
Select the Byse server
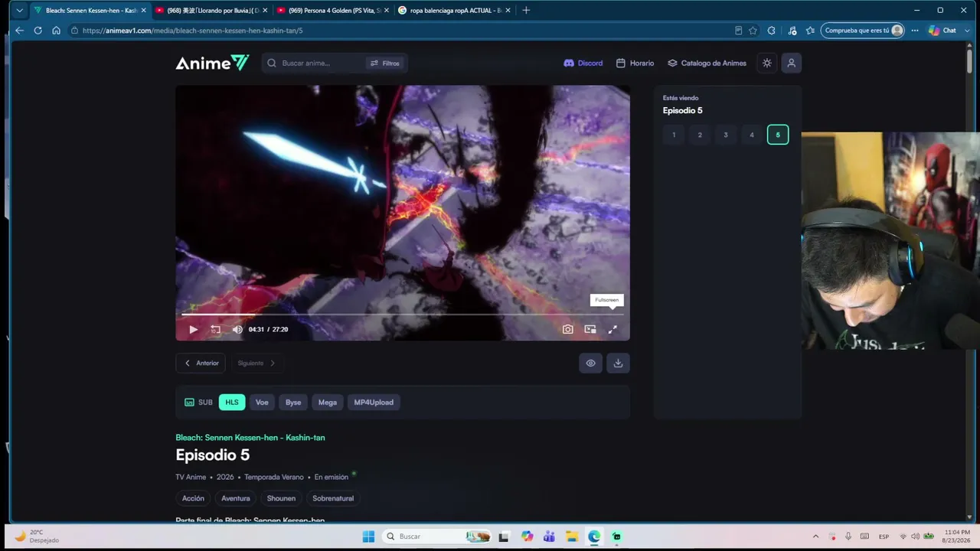point(293,403)
